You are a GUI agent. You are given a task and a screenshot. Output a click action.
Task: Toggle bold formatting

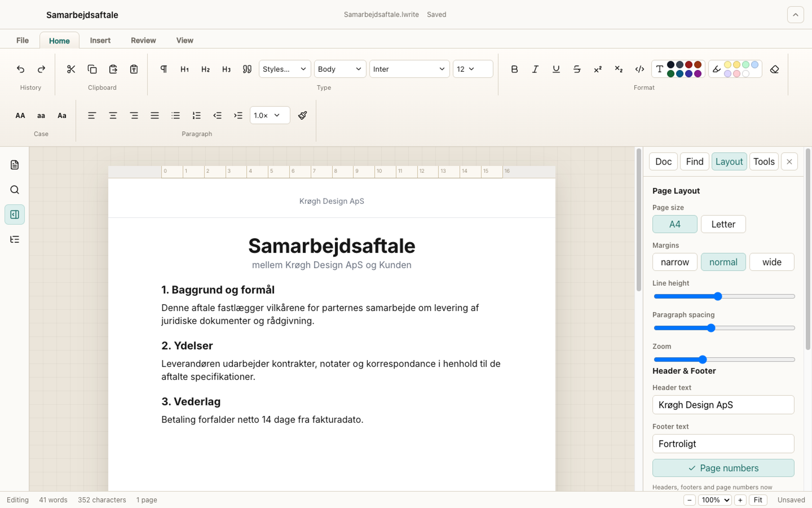[x=514, y=69]
